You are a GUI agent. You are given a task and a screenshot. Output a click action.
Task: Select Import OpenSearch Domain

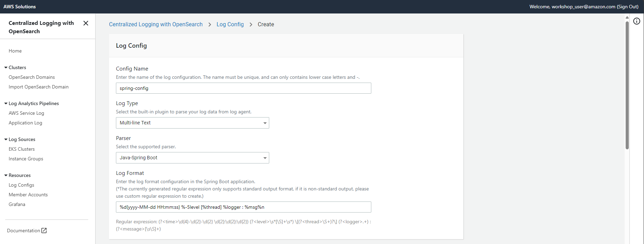38,87
